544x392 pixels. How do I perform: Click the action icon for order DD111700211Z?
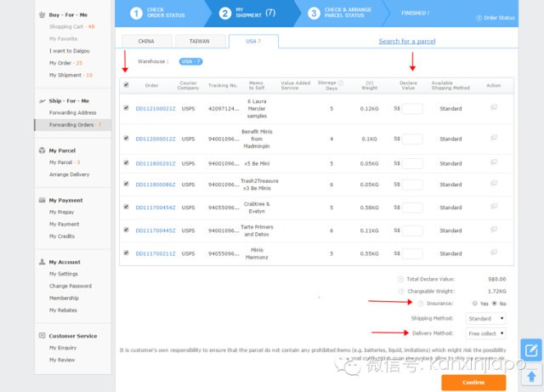pos(494,253)
